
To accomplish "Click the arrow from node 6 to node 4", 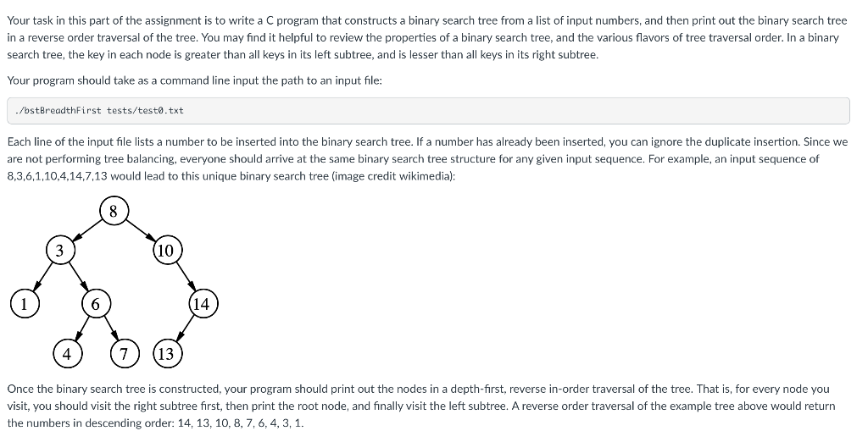I will tap(81, 329).
